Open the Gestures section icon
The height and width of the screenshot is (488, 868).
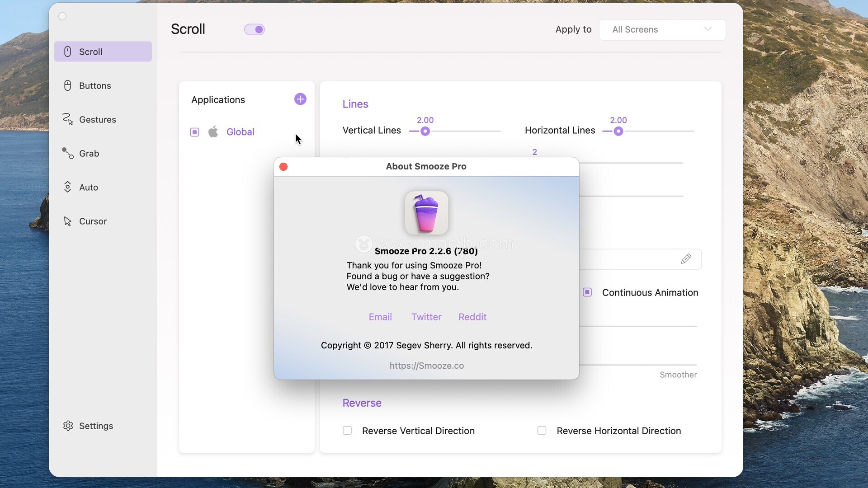pos(67,119)
